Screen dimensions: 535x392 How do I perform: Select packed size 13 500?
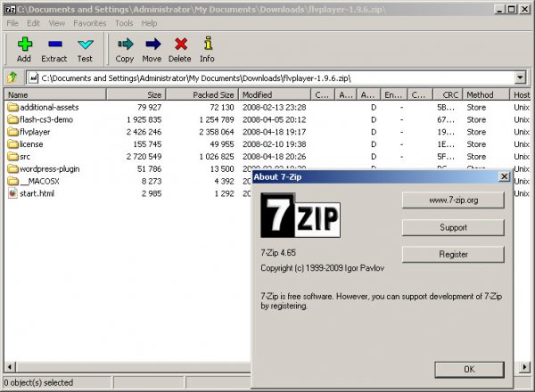(x=222, y=168)
